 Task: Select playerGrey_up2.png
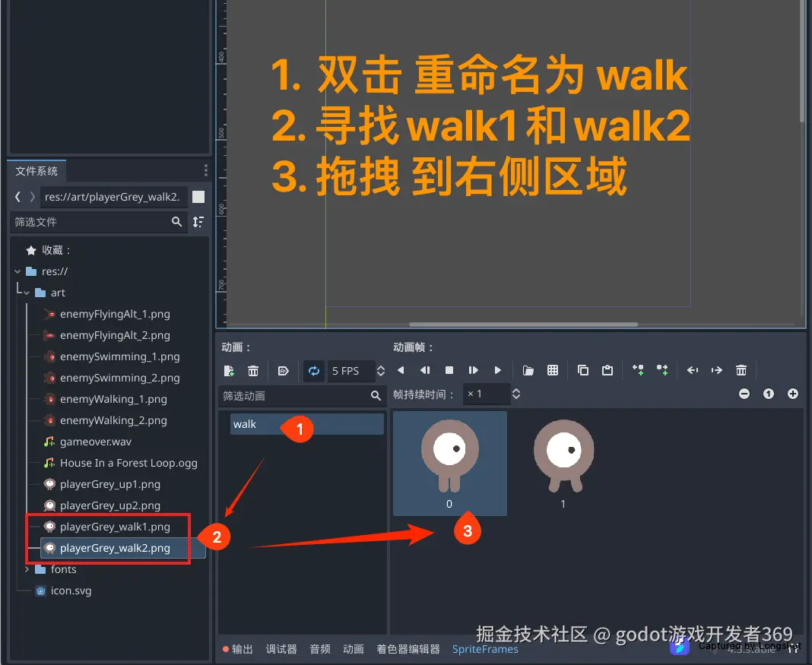109,505
